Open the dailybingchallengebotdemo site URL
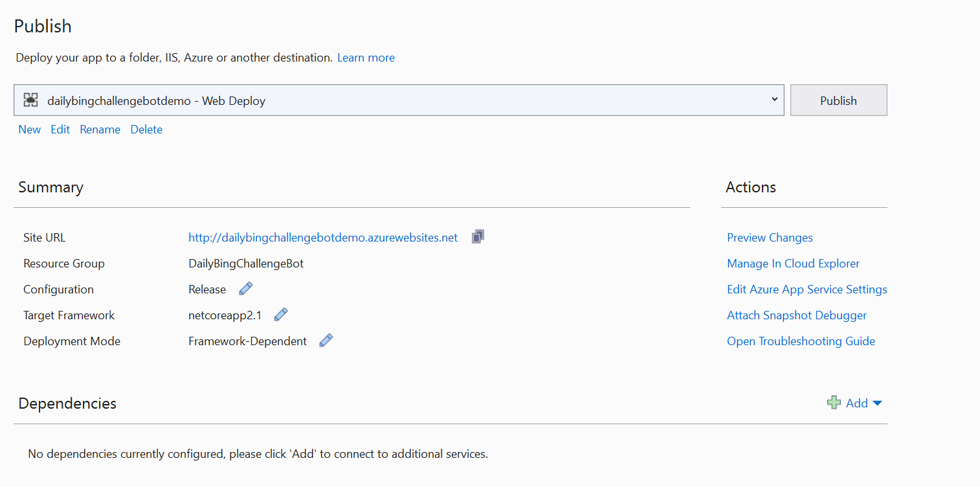The height and width of the screenshot is (487, 980). [322, 238]
